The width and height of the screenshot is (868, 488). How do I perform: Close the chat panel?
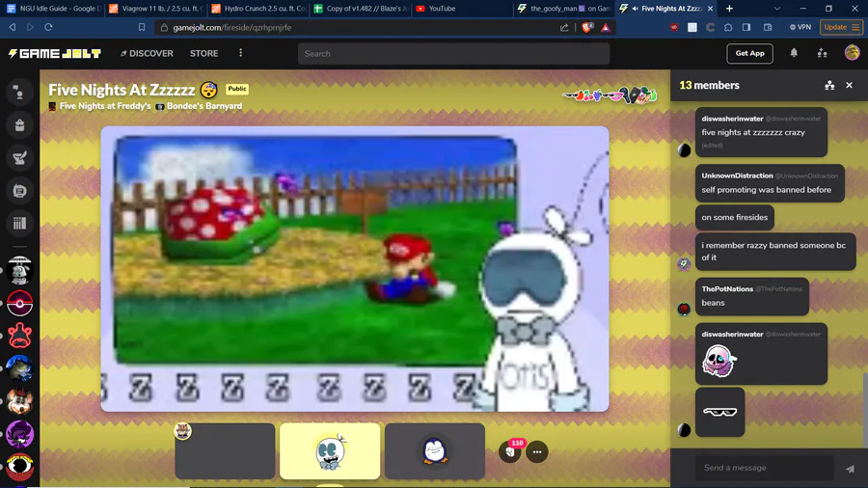(849, 85)
